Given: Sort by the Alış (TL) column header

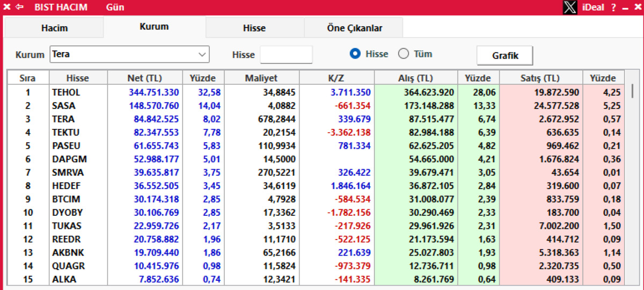Looking at the screenshot, I should (x=415, y=78).
